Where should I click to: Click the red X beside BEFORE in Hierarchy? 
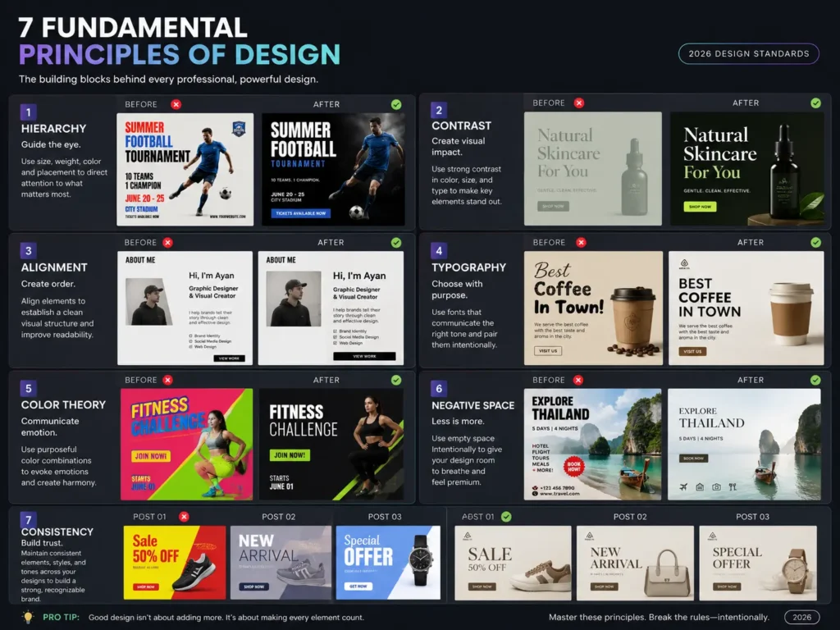pyautogui.click(x=176, y=104)
